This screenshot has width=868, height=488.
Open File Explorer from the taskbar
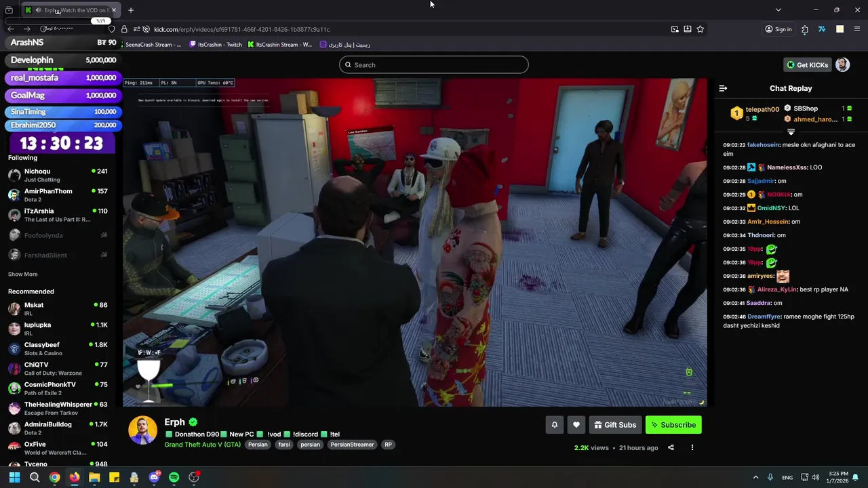(94, 477)
